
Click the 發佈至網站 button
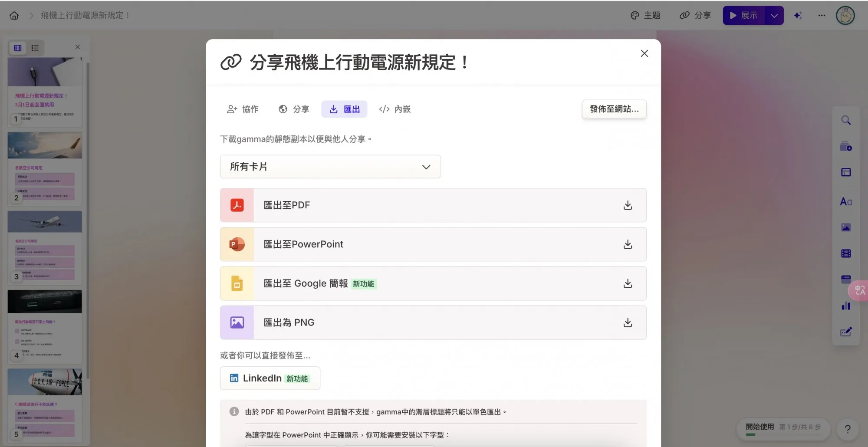point(614,109)
